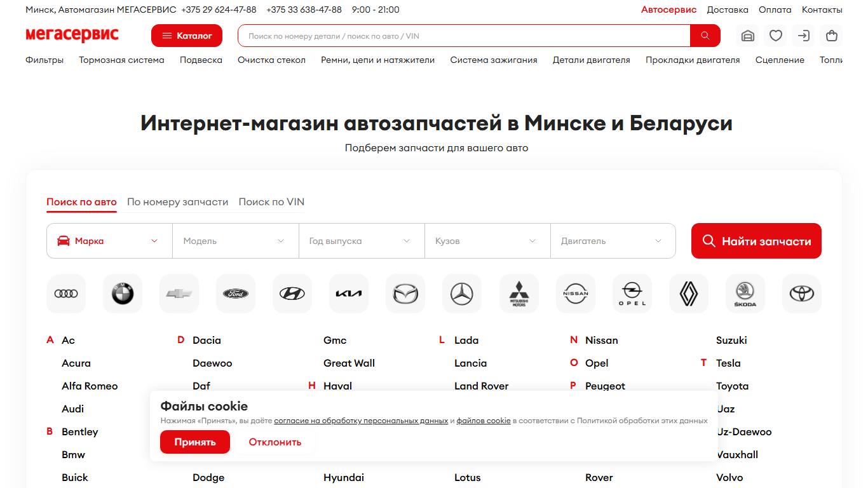
Task: Click the login arrow icon
Action: 804,36
